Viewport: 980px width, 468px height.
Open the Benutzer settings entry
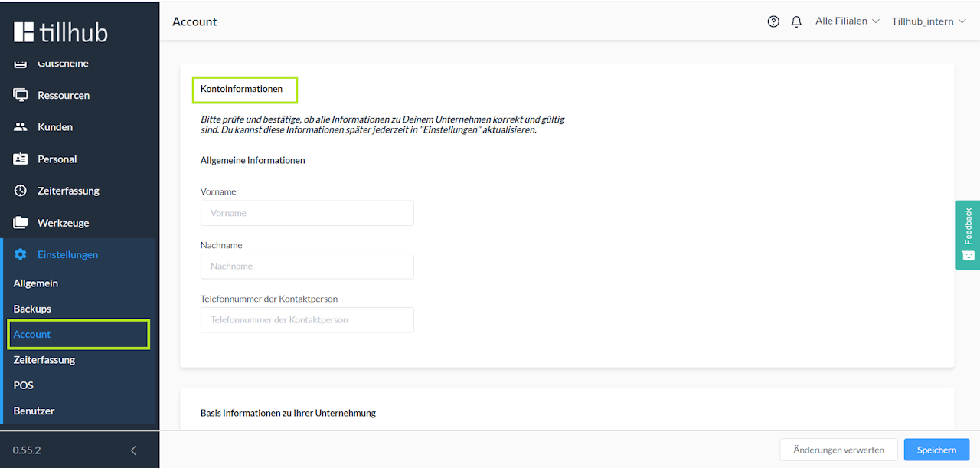(x=34, y=411)
